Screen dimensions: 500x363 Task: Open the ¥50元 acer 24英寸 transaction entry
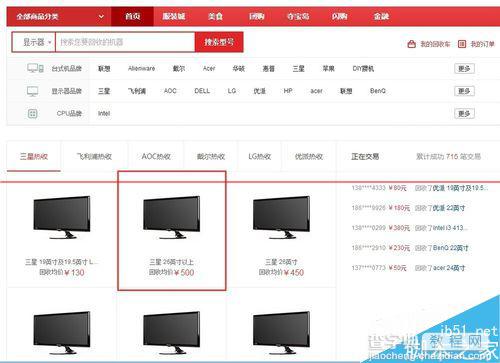point(408,268)
